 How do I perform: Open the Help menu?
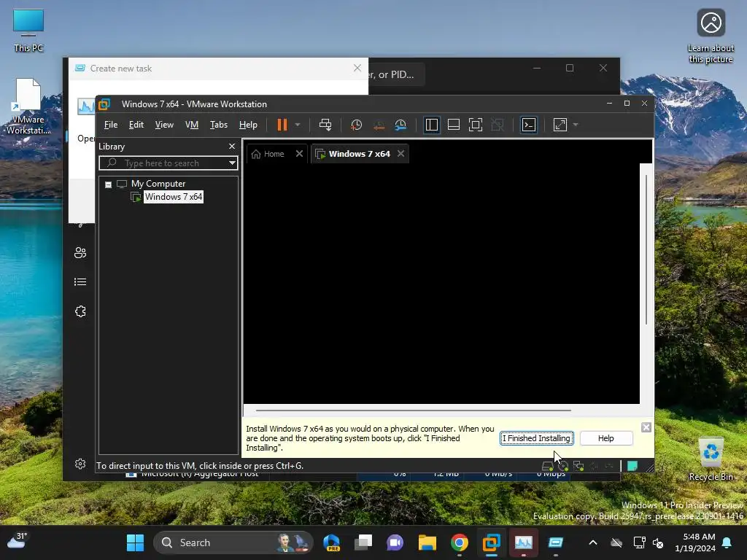[x=248, y=125]
